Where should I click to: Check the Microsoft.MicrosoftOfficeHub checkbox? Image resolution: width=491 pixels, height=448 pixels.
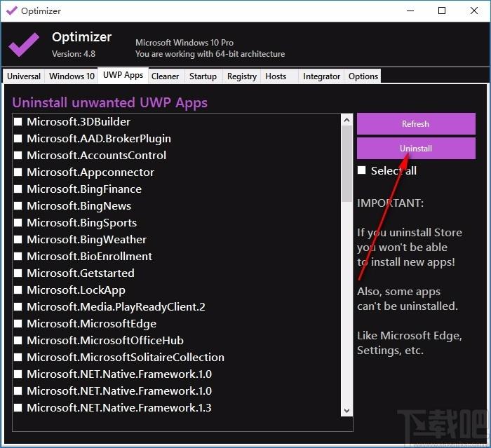[18, 340]
